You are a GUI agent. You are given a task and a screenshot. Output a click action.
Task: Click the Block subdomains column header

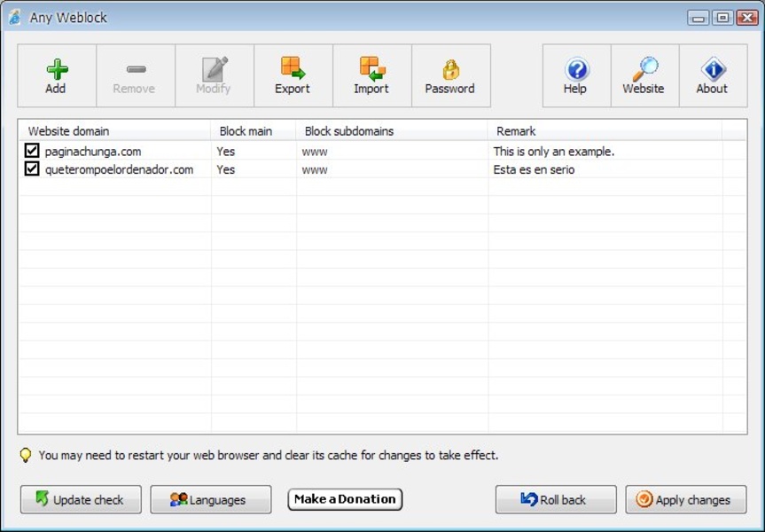[346, 130]
